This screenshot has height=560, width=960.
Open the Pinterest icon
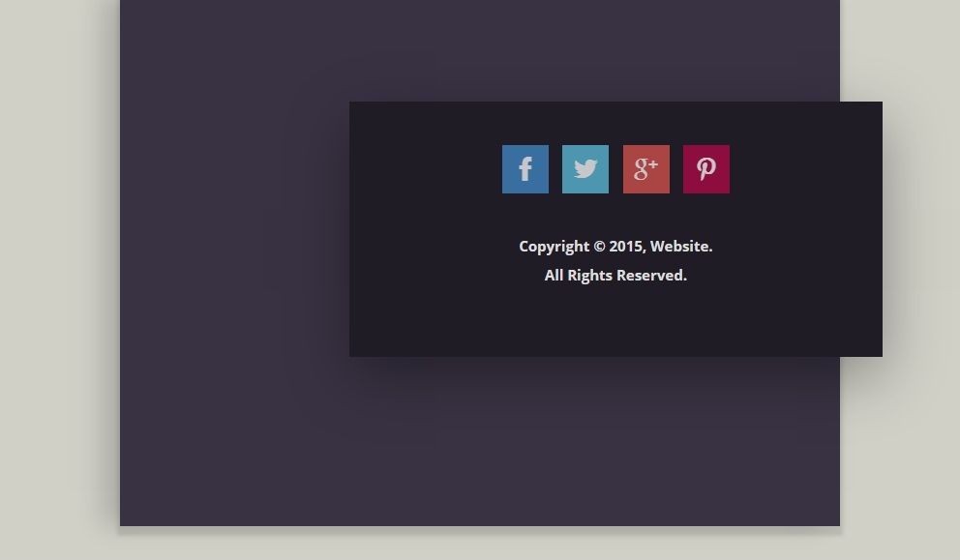tap(705, 169)
